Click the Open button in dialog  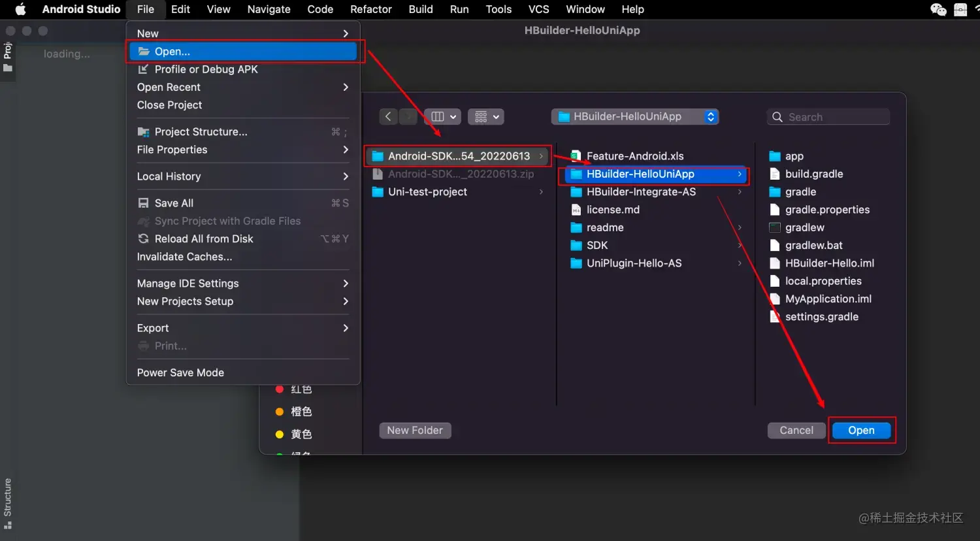coord(861,431)
